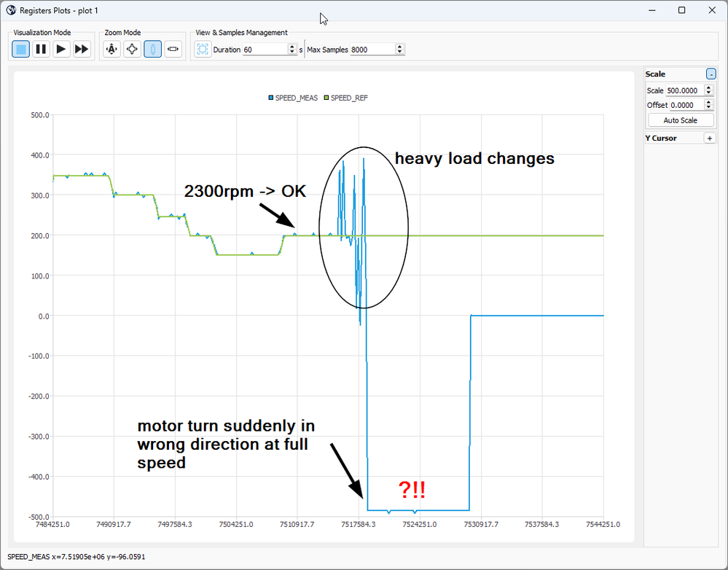Toggle the SPEED_REF legend entry
Image resolution: width=728 pixels, height=570 pixels.
[x=346, y=98]
